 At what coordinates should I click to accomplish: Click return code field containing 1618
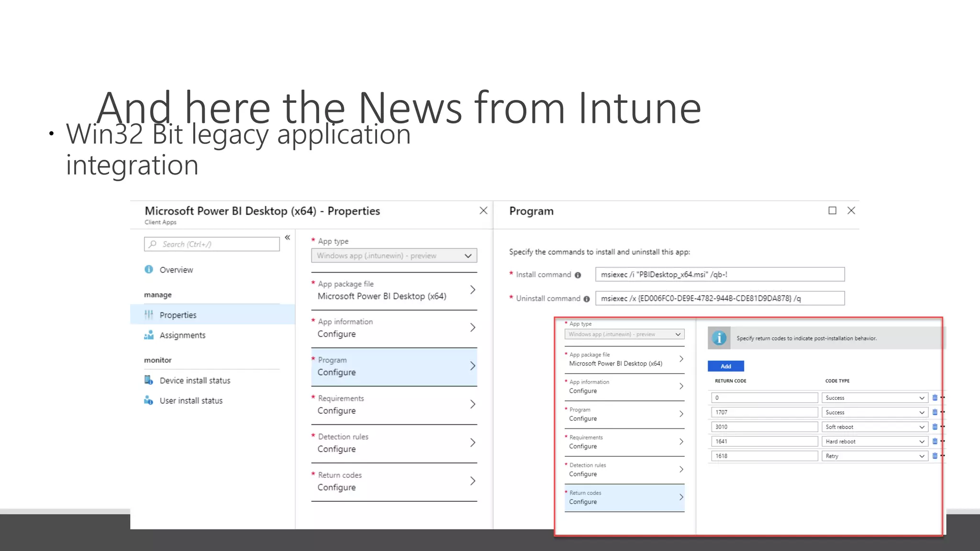765,456
